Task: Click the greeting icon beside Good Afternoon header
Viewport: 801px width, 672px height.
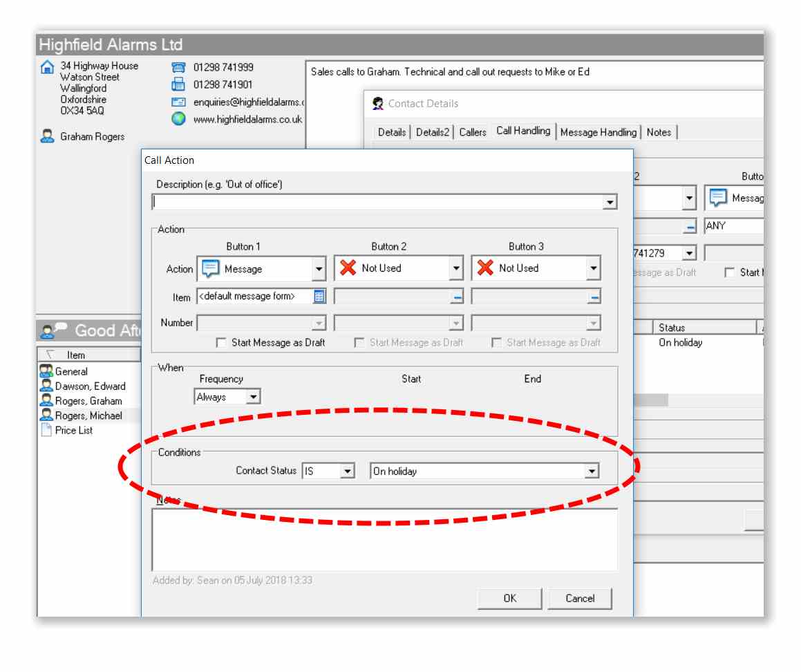Action: click(x=54, y=330)
